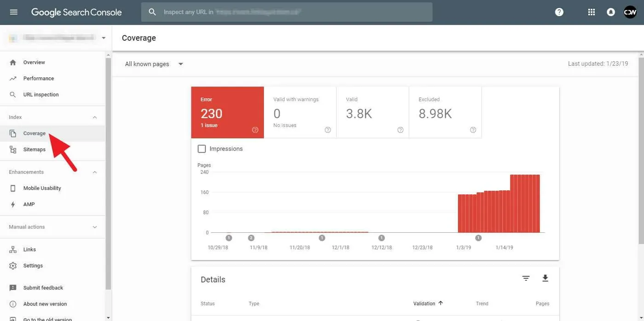Open the account avatar menu
644x321 pixels.
[x=630, y=12]
